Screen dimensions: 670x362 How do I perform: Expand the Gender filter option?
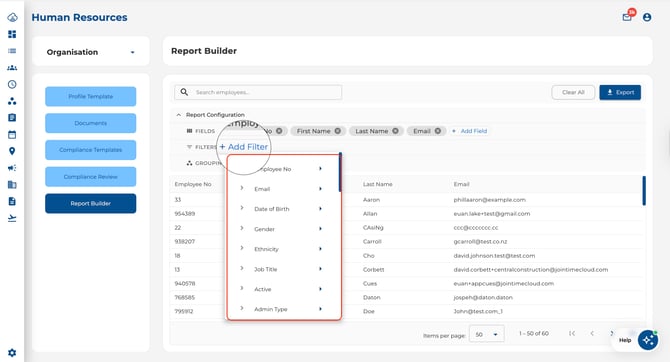[241, 228]
